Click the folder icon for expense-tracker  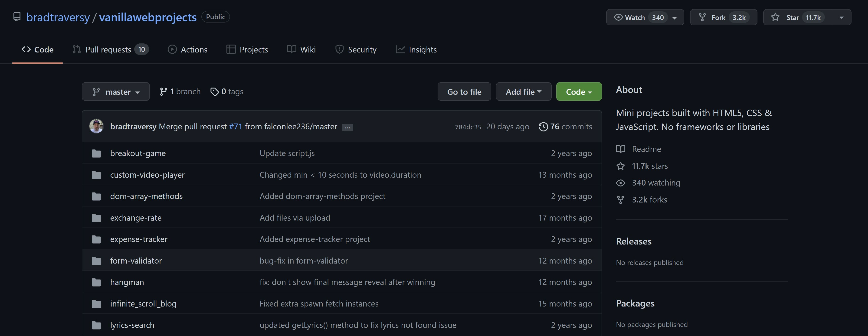point(96,240)
